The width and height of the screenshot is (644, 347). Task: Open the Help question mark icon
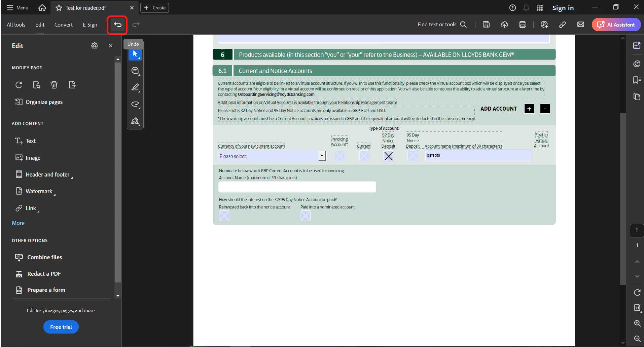512,8
